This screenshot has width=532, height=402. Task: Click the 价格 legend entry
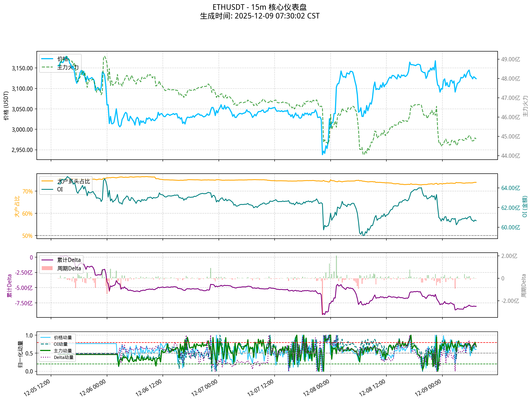coord(63,59)
